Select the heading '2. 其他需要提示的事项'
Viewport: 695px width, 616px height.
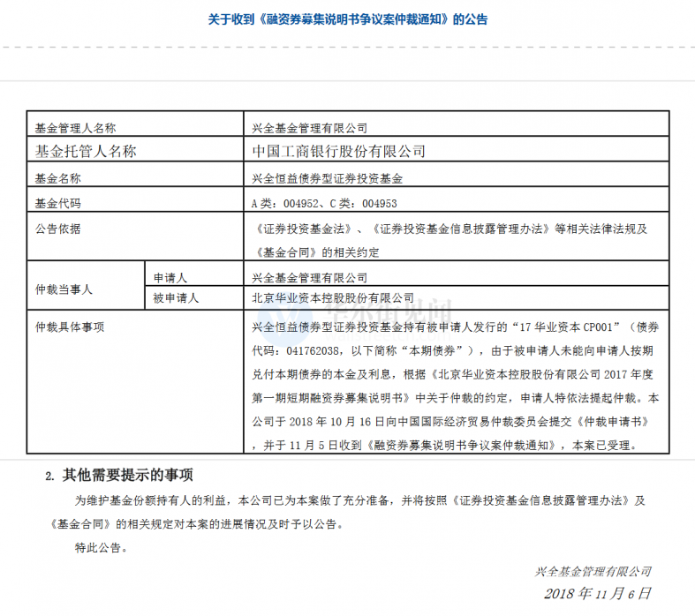pyautogui.click(x=119, y=475)
